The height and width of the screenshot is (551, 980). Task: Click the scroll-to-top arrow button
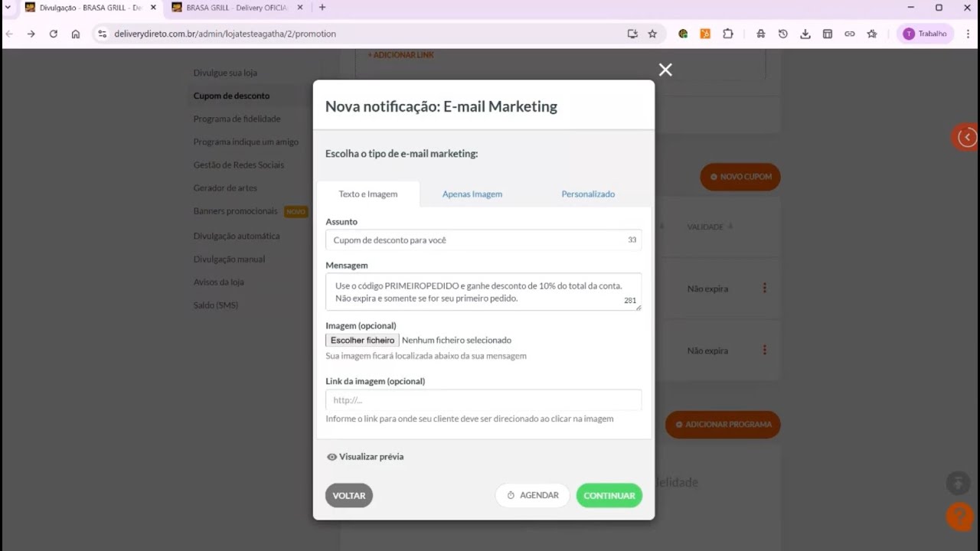(x=958, y=483)
